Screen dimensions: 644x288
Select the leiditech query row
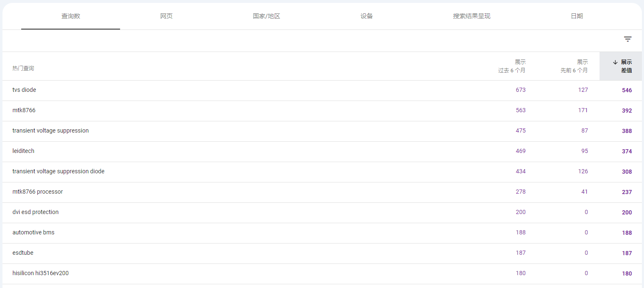(322, 151)
